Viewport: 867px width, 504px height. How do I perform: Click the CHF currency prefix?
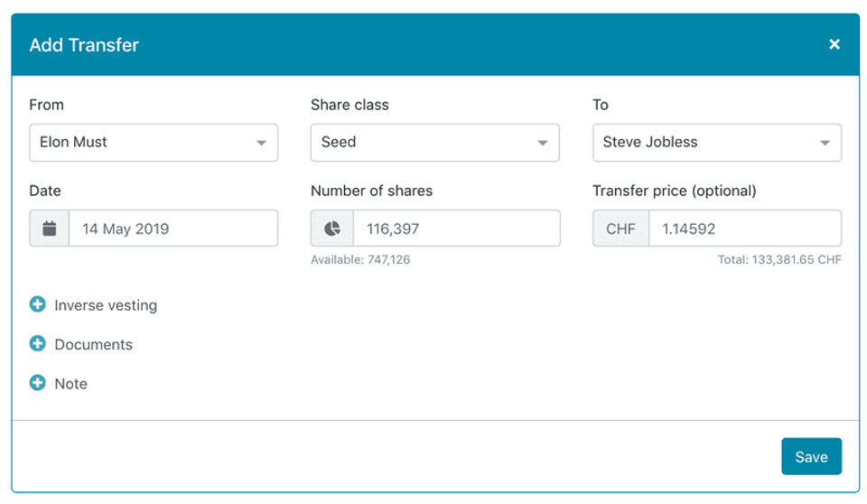620,229
